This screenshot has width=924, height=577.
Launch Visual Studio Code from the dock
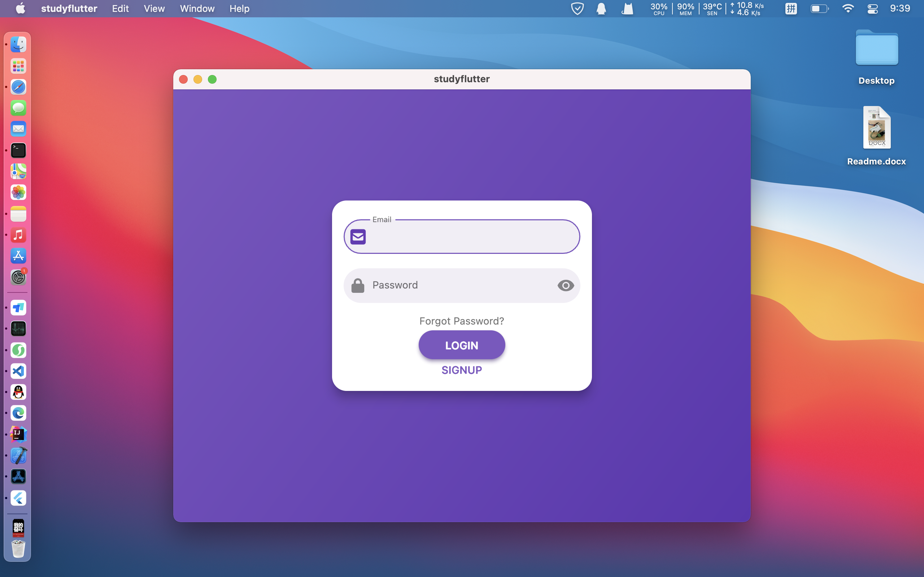[x=18, y=371]
